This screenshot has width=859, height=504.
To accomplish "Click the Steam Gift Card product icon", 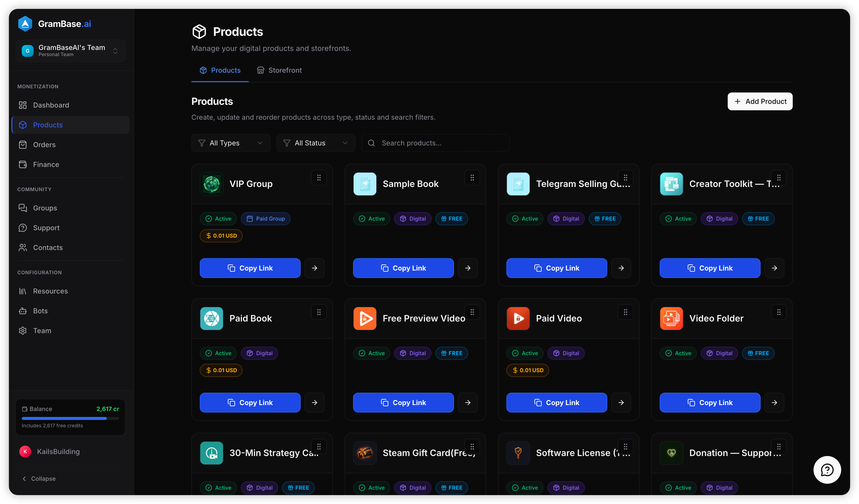I will 365,453.
